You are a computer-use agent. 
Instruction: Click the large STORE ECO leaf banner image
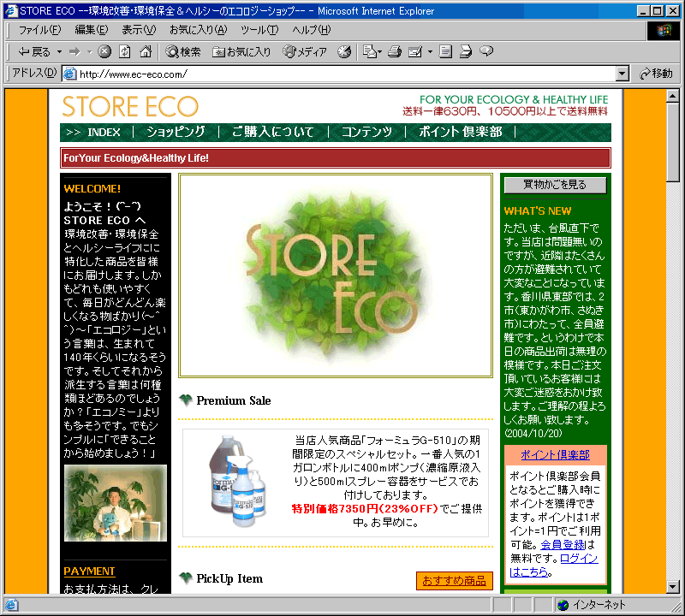(x=336, y=275)
